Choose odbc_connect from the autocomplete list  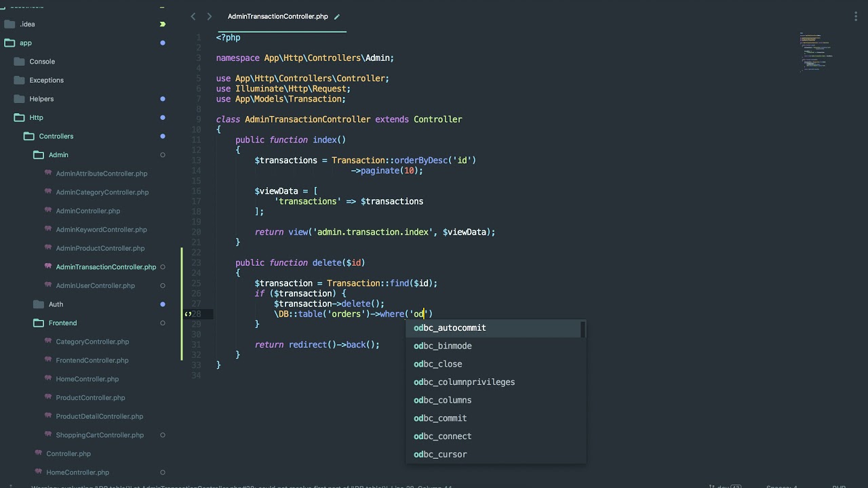coord(496,436)
